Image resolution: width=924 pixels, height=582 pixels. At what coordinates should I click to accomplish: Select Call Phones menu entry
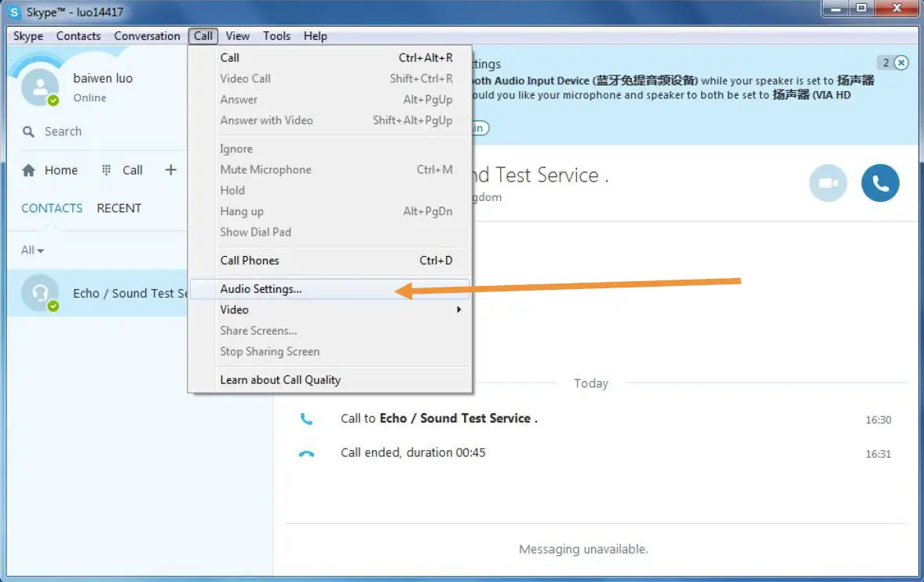330,261
